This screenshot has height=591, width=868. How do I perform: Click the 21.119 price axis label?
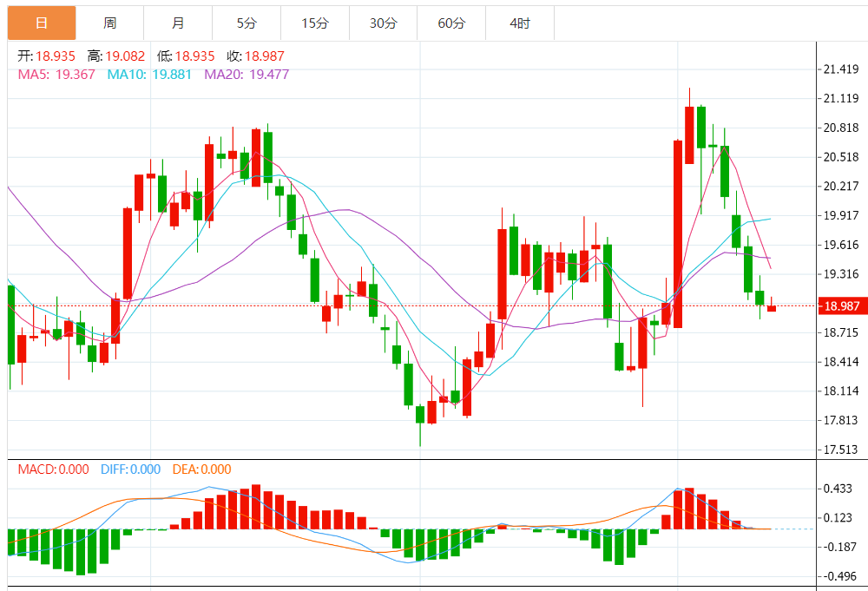click(841, 99)
